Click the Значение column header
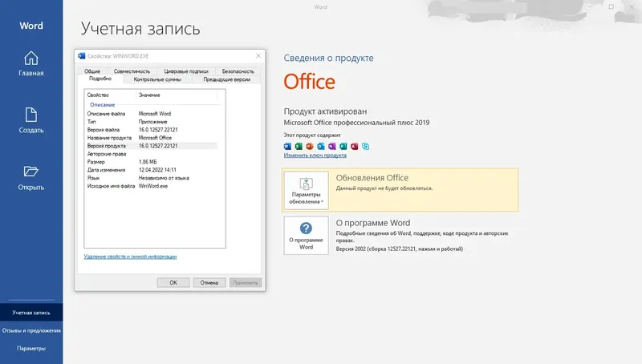Viewport: 642px width, 364px height. coord(177,95)
